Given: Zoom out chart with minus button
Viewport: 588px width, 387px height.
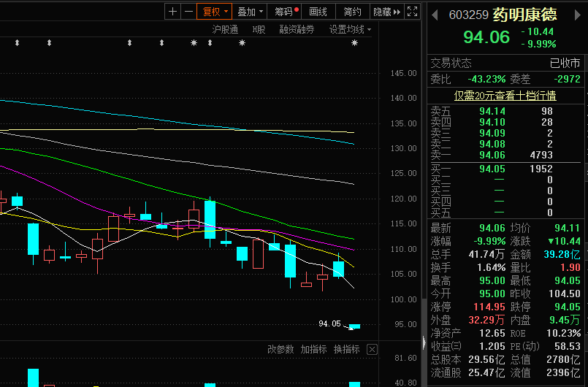Looking at the screenshot, I should point(188,12).
